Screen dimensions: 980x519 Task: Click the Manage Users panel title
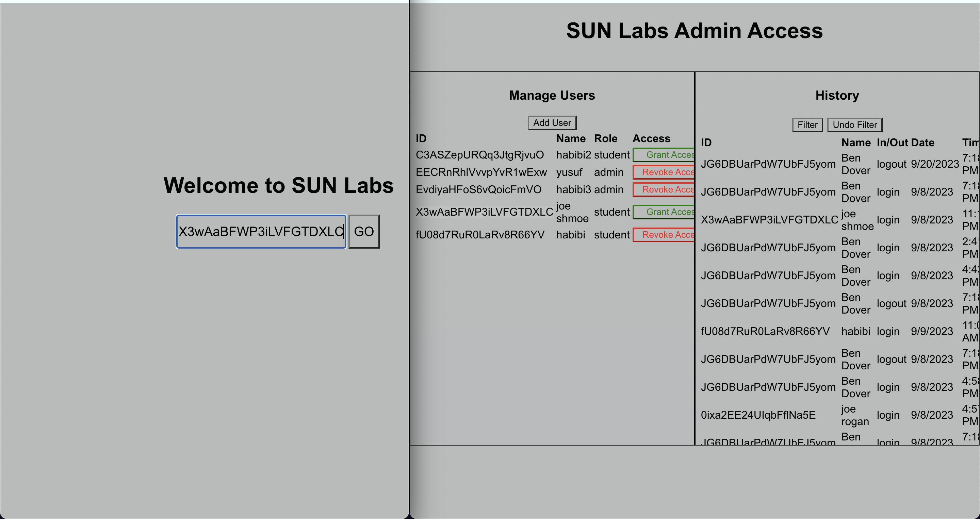pos(552,95)
